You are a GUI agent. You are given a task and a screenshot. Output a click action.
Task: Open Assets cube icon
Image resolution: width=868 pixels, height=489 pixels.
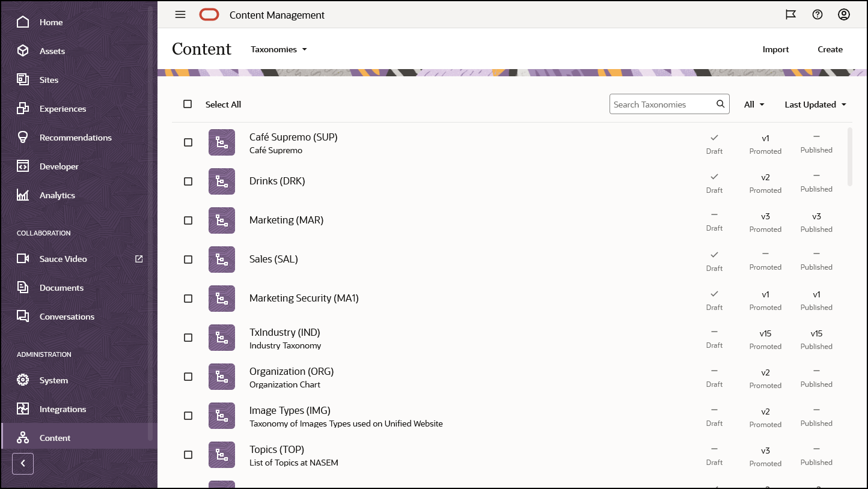pos(23,51)
